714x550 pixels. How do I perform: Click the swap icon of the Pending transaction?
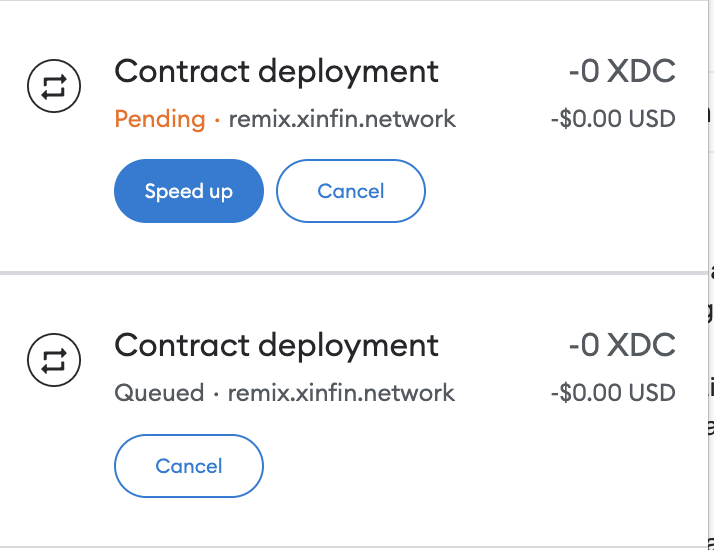pos(54,86)
